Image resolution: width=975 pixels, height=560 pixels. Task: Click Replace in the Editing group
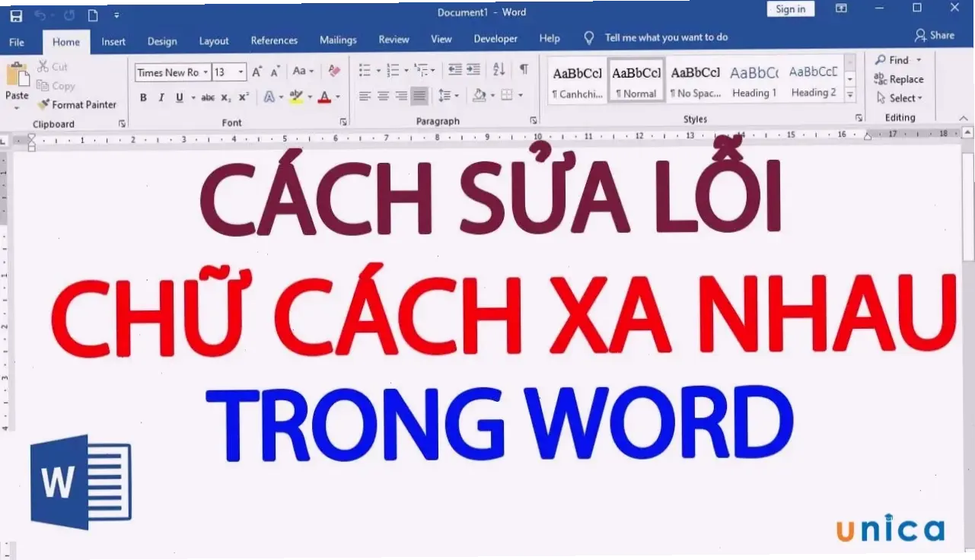904,79
